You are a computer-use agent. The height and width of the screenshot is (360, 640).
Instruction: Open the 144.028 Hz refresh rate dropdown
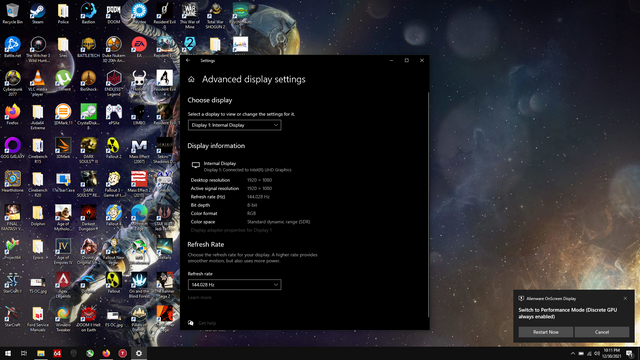click(x=234, y=284)
